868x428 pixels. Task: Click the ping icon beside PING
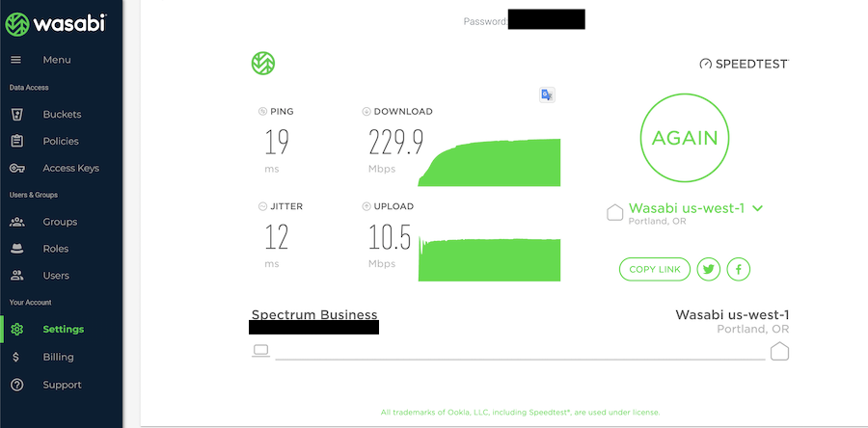click(x=262, y=111)
